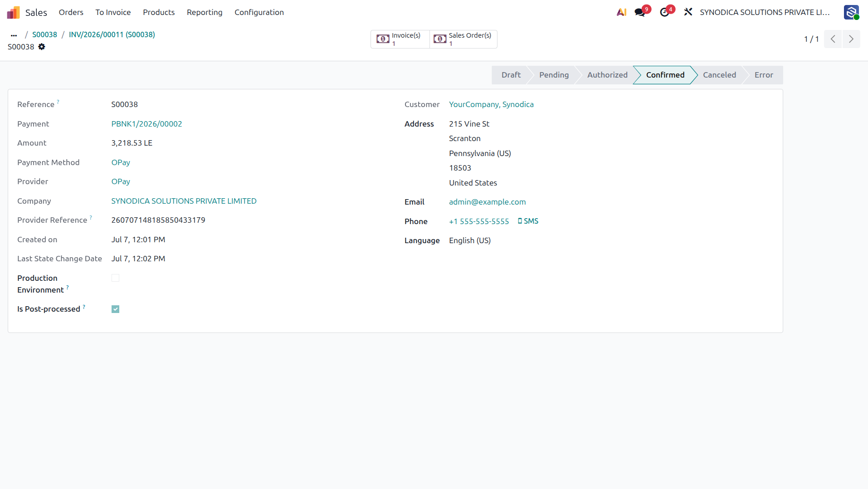The width and height of the screenshot is (868, 489).
Task: Show Production Environment help tooltip
Action: [x=68, y=287]
